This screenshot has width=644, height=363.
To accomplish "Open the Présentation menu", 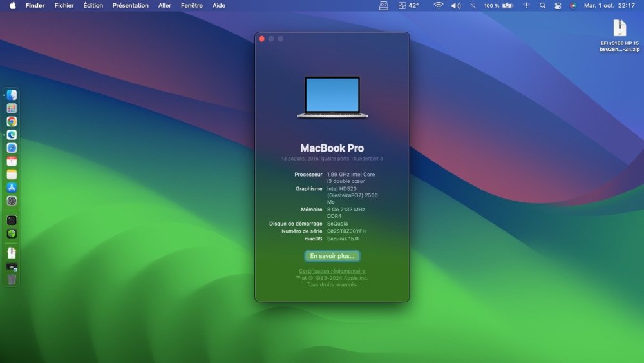I will [131, 5].
